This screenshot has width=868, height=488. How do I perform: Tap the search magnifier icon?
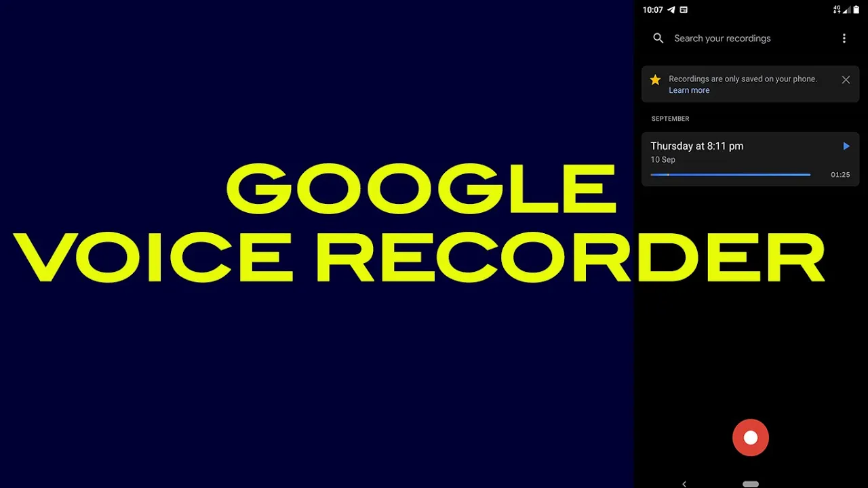click(658, 39)
